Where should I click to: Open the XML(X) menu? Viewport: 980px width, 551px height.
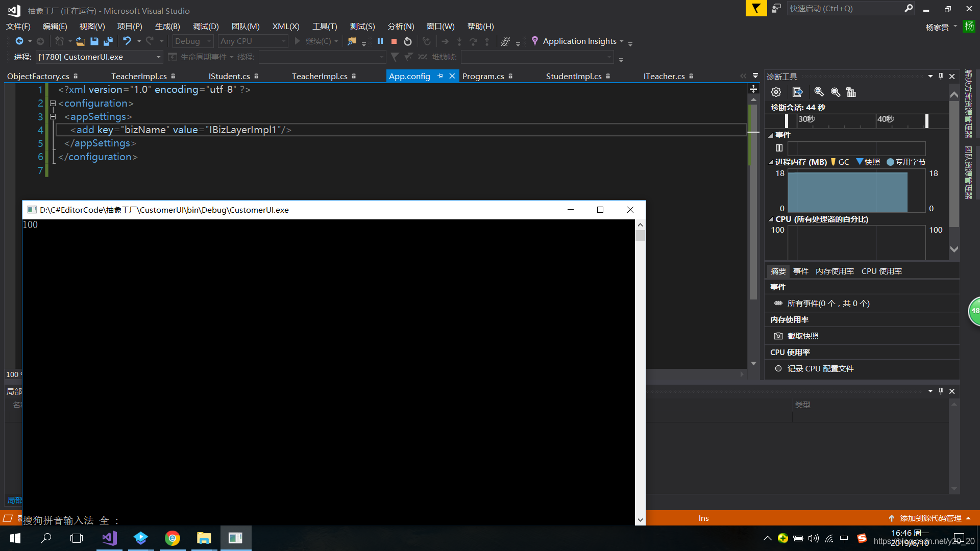click(286, 26)
